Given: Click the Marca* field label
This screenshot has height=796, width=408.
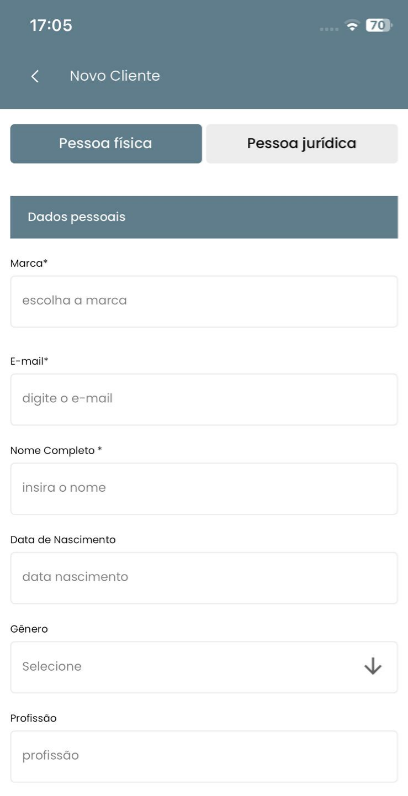Looking at the screenshot, I should [x=29, y=263].
